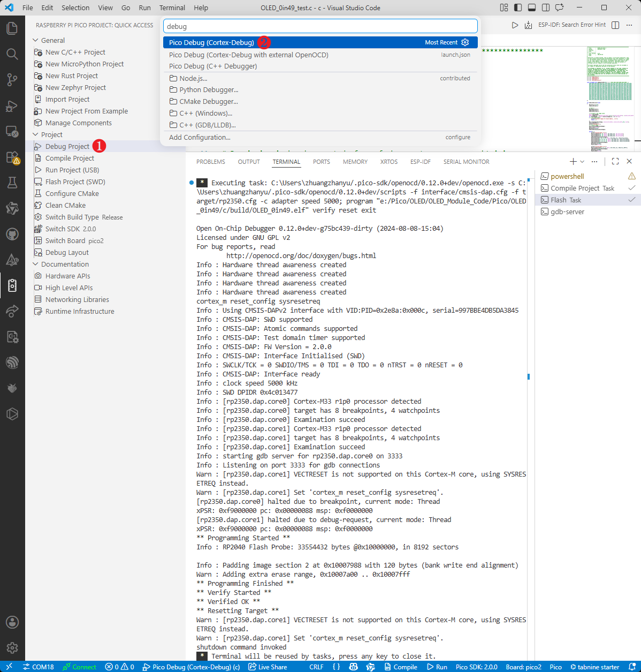Viewport: 641px width, 672px height.
Task: Switch to the MEMORY tab
Action: coord(355,162)
